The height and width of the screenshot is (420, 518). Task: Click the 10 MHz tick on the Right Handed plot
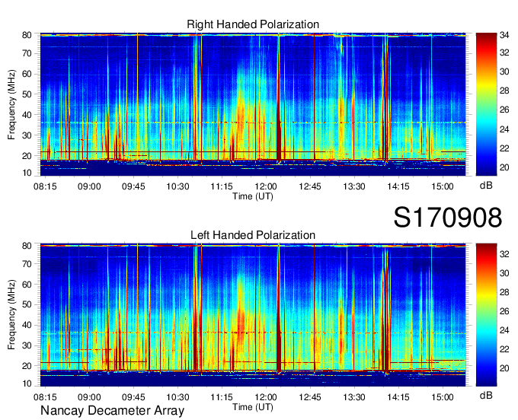(27, 173)
